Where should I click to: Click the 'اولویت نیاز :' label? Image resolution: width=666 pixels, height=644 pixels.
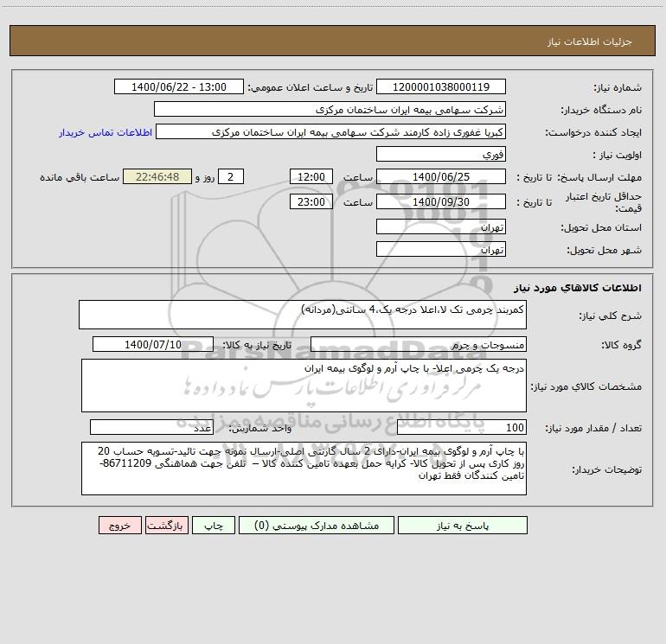pos(618,155)
